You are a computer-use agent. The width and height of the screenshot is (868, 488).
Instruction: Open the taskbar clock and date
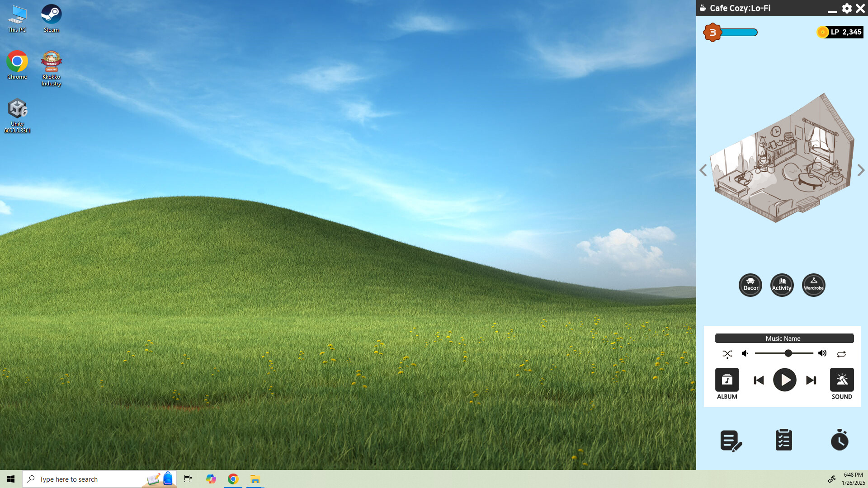tap(853, 479)
